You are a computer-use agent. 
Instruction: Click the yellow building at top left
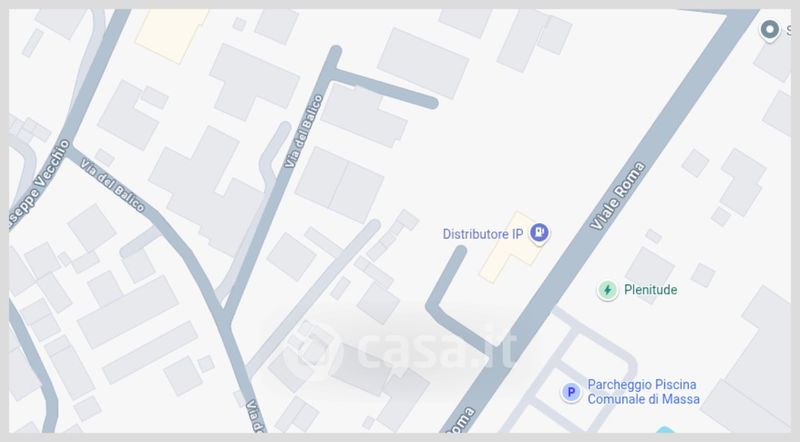tap(171, 34)
